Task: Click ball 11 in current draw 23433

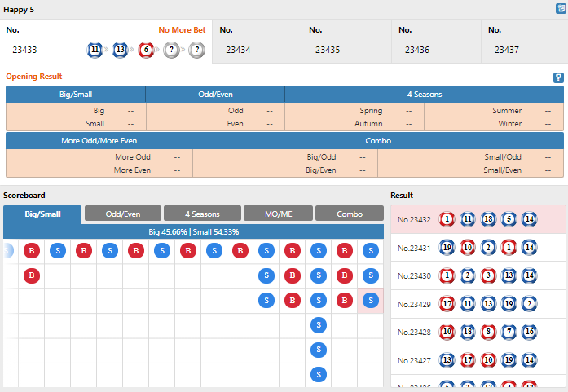Action: click(95, 50)
